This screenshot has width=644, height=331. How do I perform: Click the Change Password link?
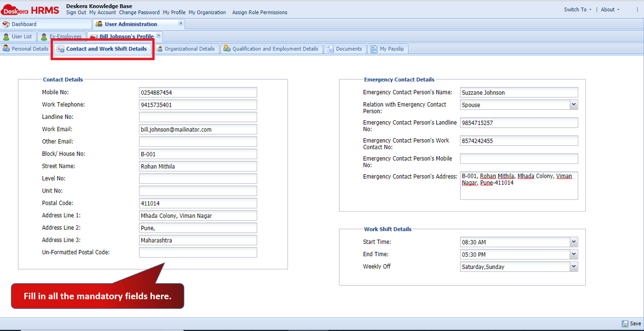click(139, 12)
